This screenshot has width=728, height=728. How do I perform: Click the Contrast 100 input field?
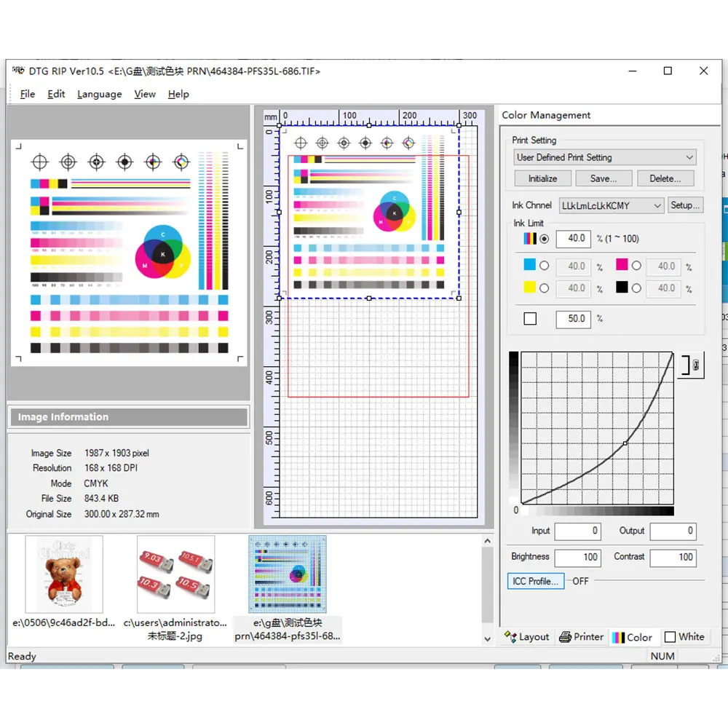(x=673, y=558)
